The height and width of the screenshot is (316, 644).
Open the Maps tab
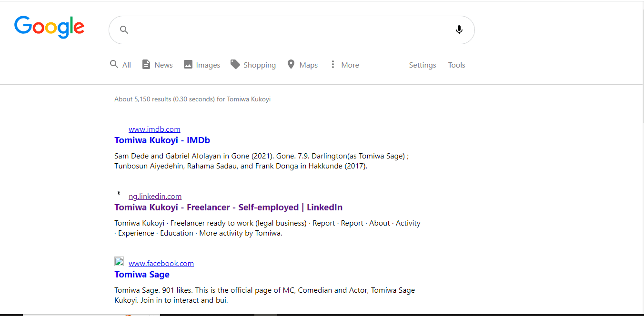click(x=302, y=65)
